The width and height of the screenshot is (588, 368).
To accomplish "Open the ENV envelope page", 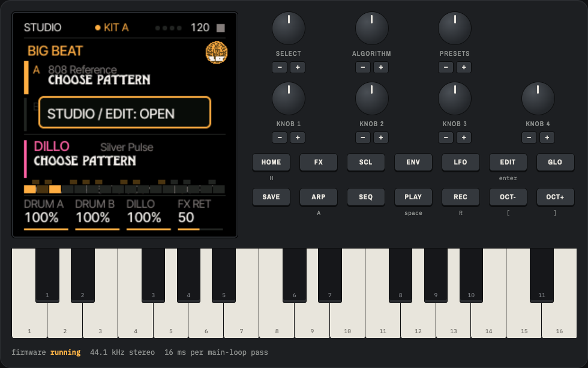I will 413,162.
